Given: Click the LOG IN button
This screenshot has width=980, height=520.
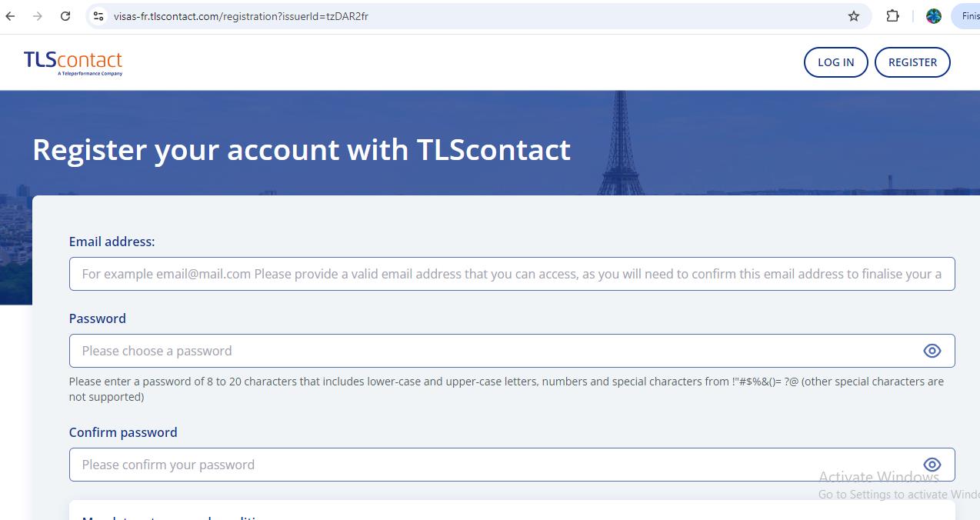Looking at the screenshot, I should point(835,62).
